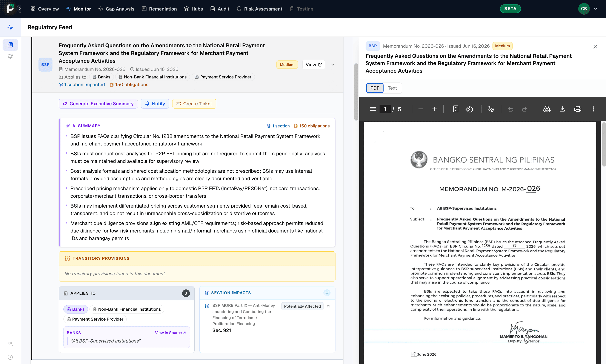Open the 150 obligations link in card header
Viewport: 606px width, 364px height.
[x=129, y=84]
